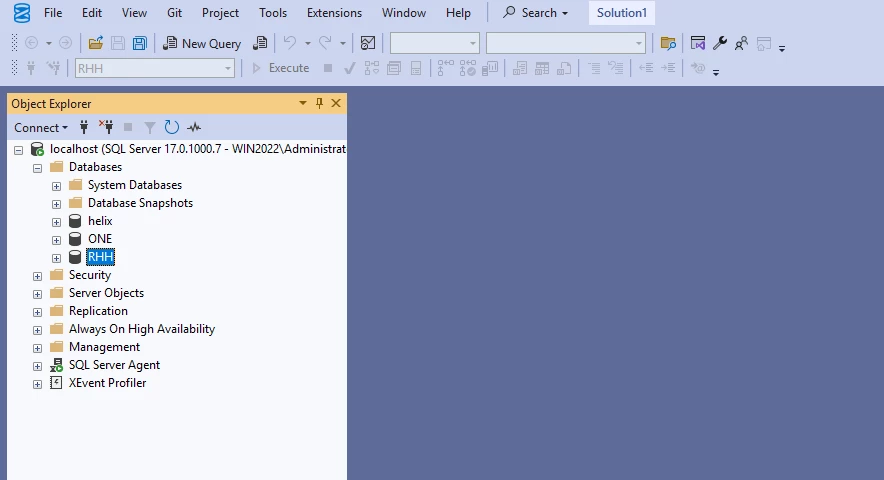The image size is (884, 480).
Task: Click the Stop square in Object Explorer toolbar
Action: click(x=128, y=127)
